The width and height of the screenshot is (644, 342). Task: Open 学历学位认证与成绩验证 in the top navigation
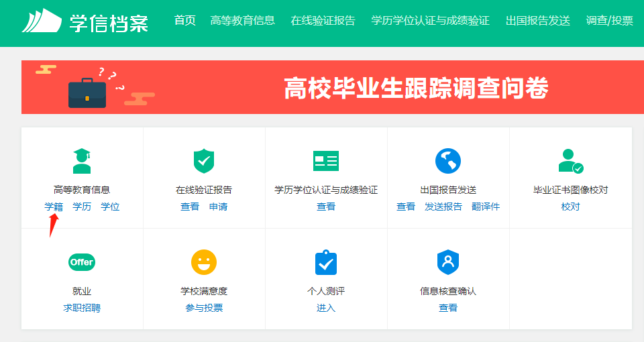tap(430, 20)
